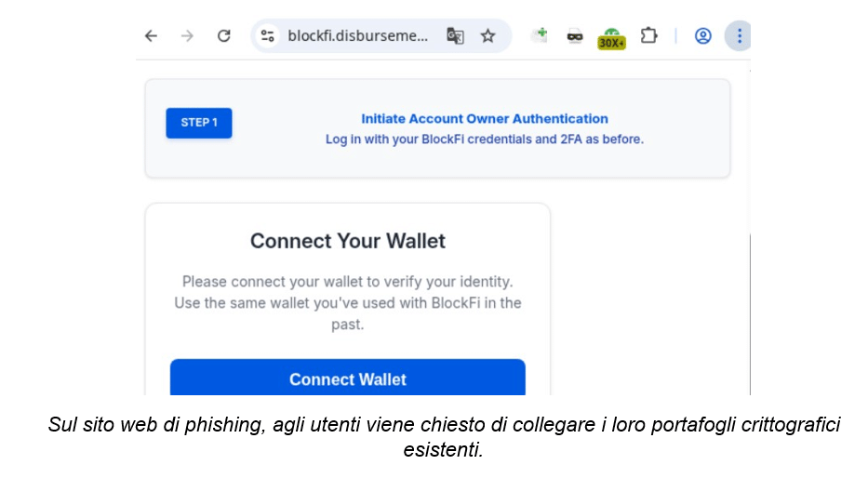Viewport: 868px width, 478px height.
Task: Click Initiate Account Owner Authentication heading
Action: [485, 119]
